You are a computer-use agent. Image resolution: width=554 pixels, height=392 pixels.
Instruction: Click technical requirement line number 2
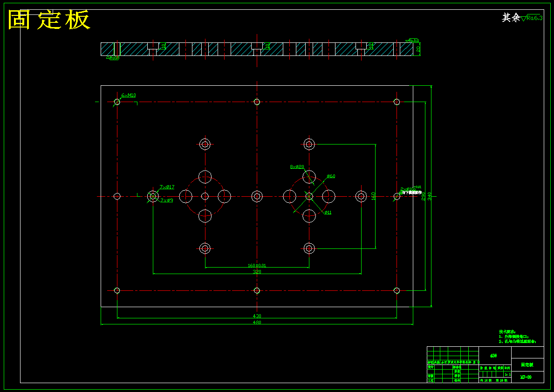(x=517, y=342)
